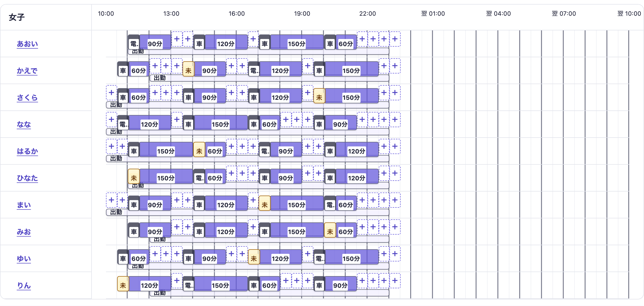Open さくら's profile link
Image resolution: width=644 pixels, height=306 pixels.
[x=27, y=98]
